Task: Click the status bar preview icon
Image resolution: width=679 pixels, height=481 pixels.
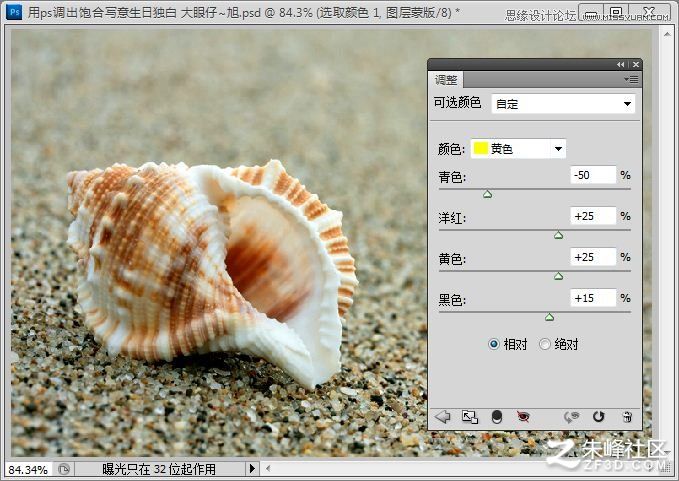Action: click(64, 469)
